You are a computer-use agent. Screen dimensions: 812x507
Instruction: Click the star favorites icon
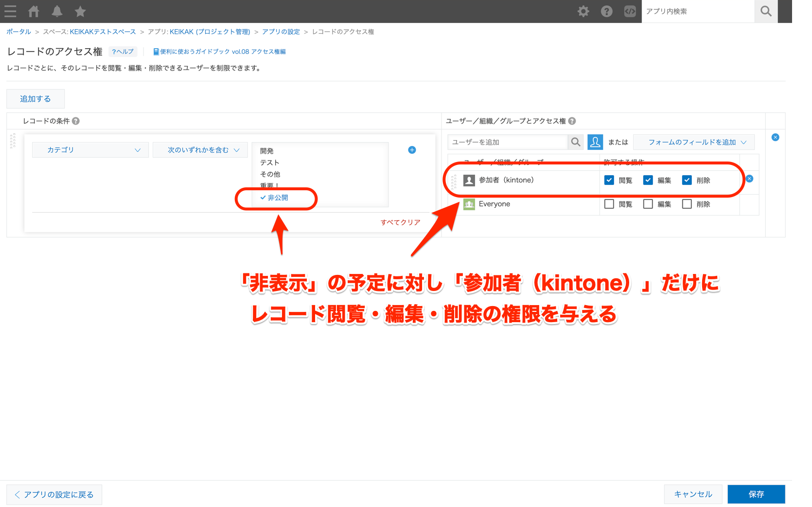[80, 11]
